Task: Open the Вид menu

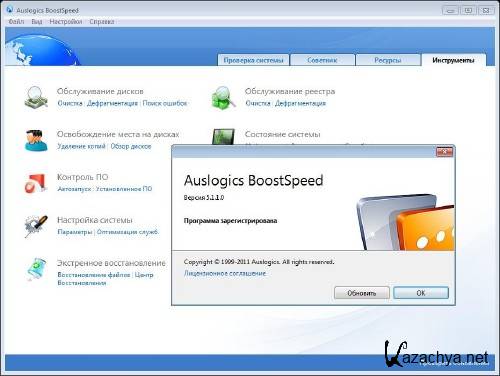Action: point(37,22)
